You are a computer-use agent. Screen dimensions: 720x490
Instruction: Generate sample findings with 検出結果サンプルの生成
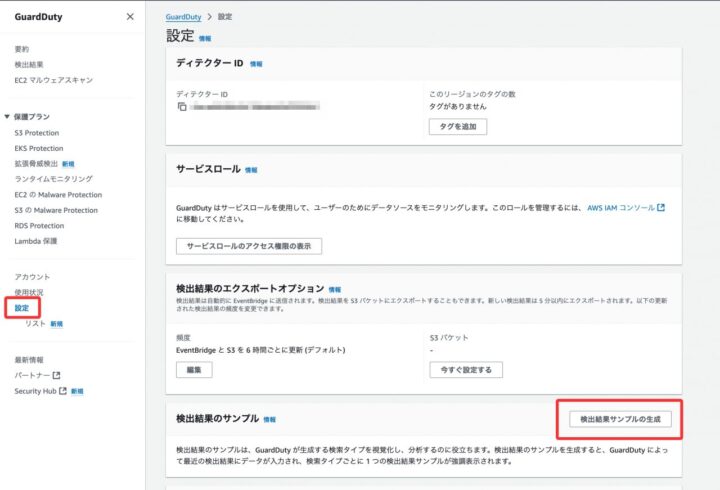click(x=620, y=419)
